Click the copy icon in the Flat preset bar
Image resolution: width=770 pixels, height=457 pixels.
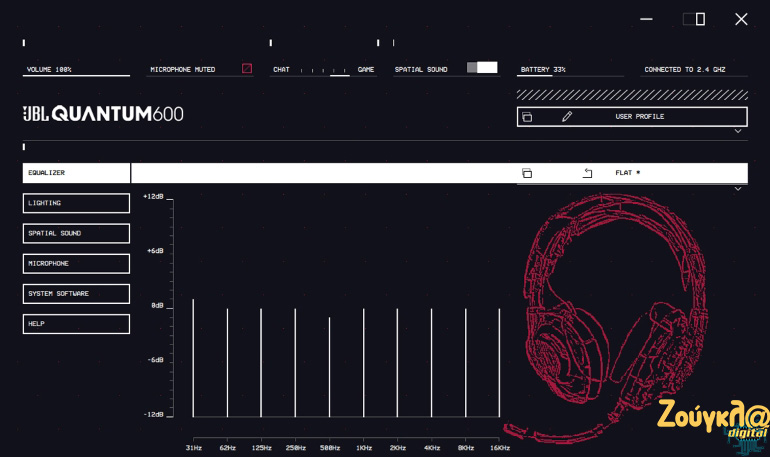click(527, 173)
